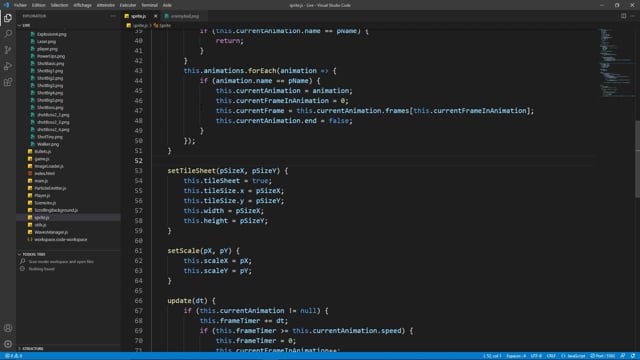Open Bullet.js in explorer

[x=43, y=151]
